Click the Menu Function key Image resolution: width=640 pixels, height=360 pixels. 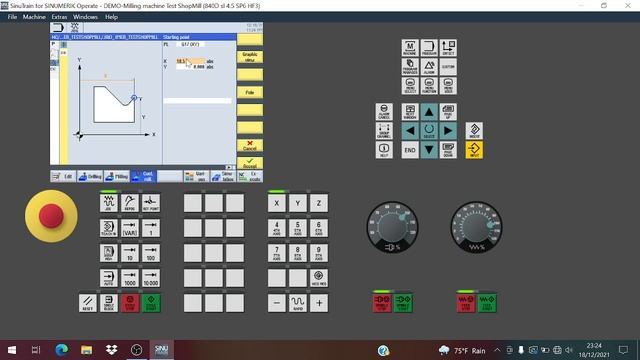429,86
